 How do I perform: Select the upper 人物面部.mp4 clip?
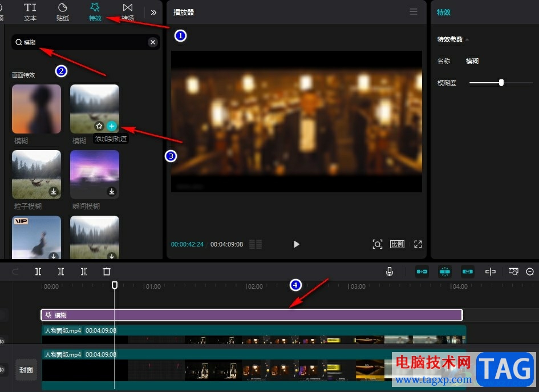click(x=254, y=334)
